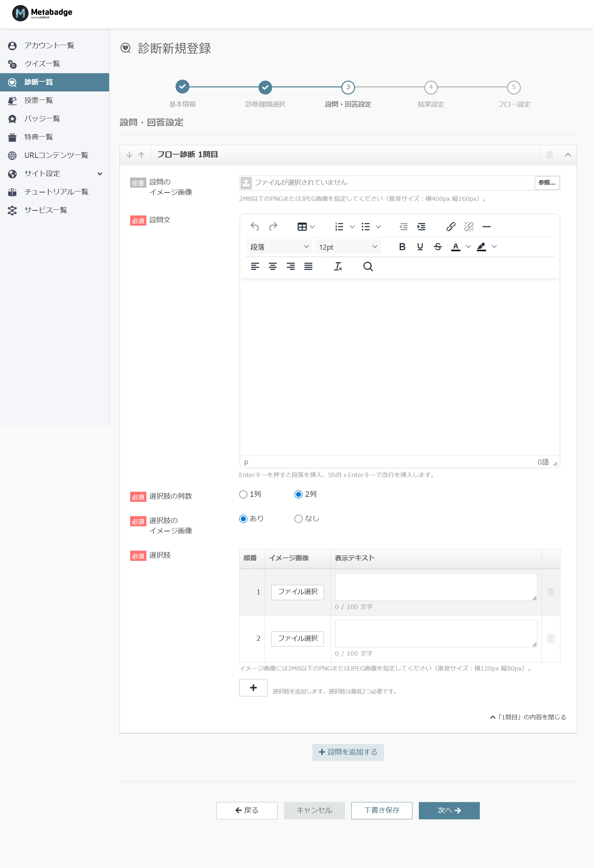Screen dimensions: 593x868
Task: Open the text color picker arrow
Action: point(468,247)
